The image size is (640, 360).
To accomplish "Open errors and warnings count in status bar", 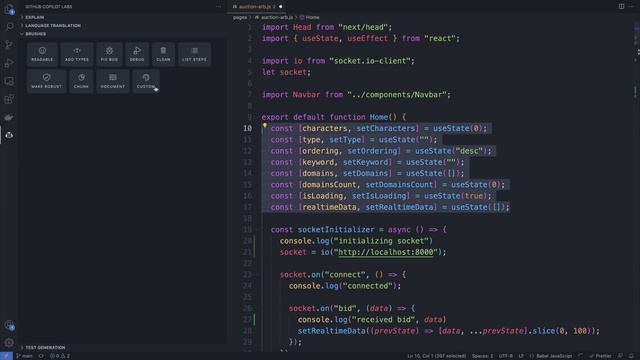I will (60, 356).
